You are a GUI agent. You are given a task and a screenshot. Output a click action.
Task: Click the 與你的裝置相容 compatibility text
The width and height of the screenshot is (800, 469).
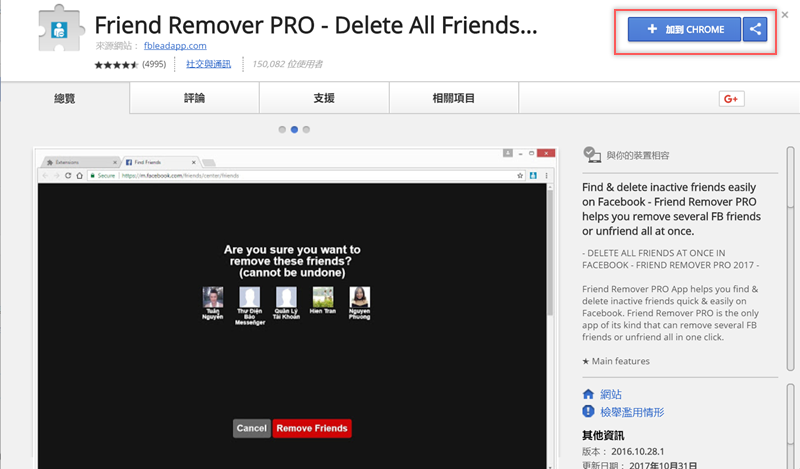638,155
